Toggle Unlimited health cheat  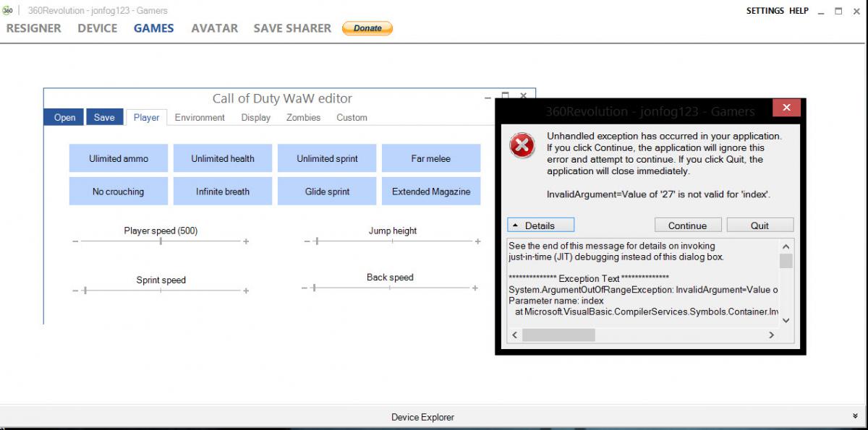point(223,158)
